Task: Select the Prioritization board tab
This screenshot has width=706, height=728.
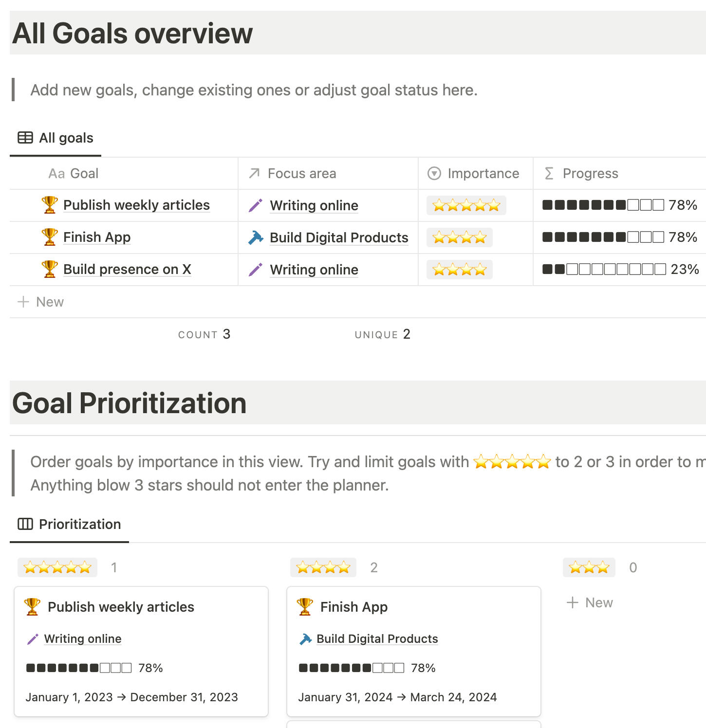Action: 79,524
